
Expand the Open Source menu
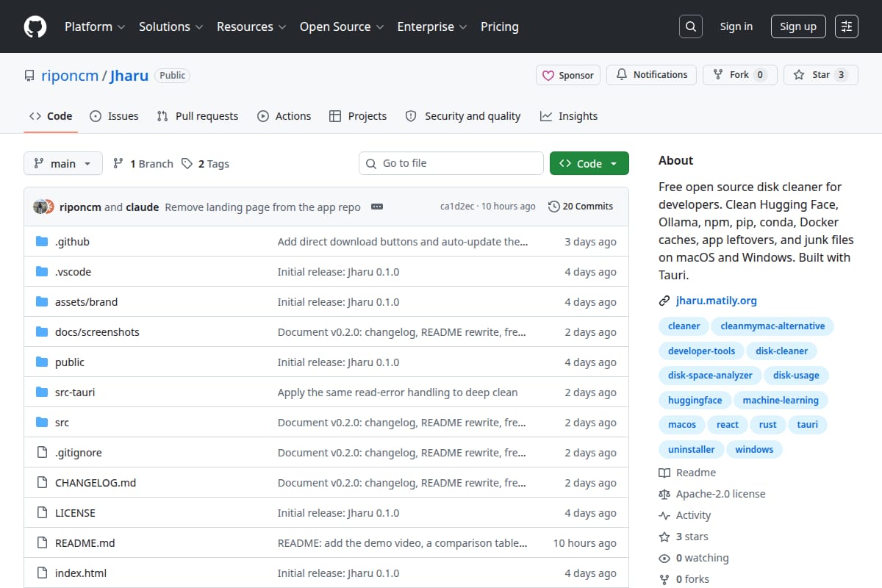click(342, 26)
